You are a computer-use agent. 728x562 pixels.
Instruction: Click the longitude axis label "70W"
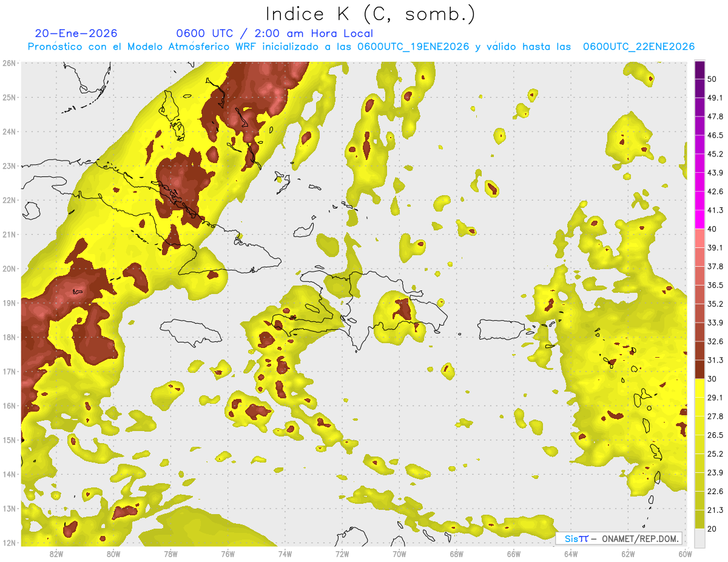399,554
